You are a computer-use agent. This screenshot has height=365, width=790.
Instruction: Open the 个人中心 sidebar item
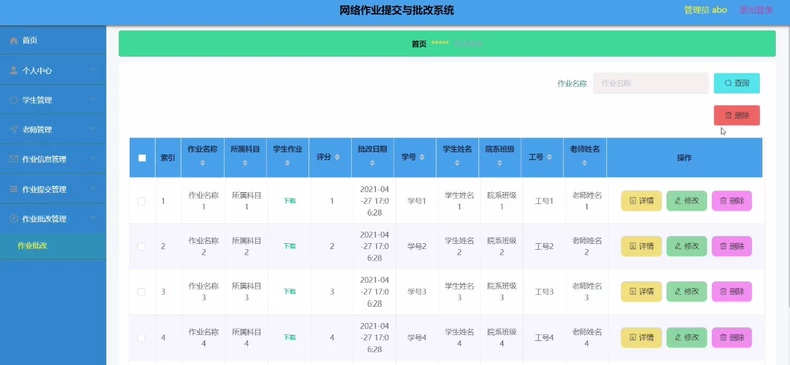coord(53,70)
